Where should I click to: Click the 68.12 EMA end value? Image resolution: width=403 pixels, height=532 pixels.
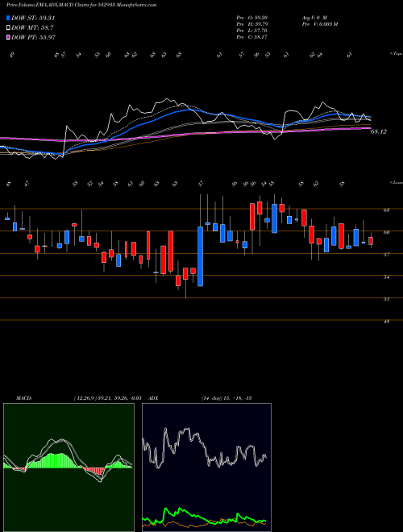point(379,131)
